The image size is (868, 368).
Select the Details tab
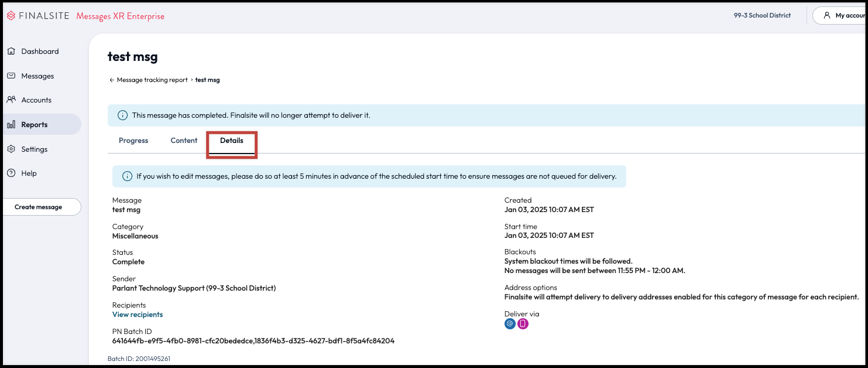(x=232, y=141)
